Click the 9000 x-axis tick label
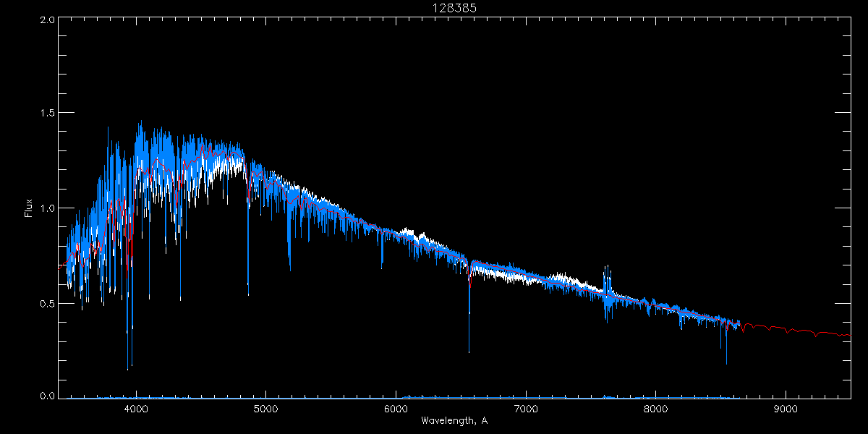868x434 pixels. pyautogui.click(x=786, y=409)
